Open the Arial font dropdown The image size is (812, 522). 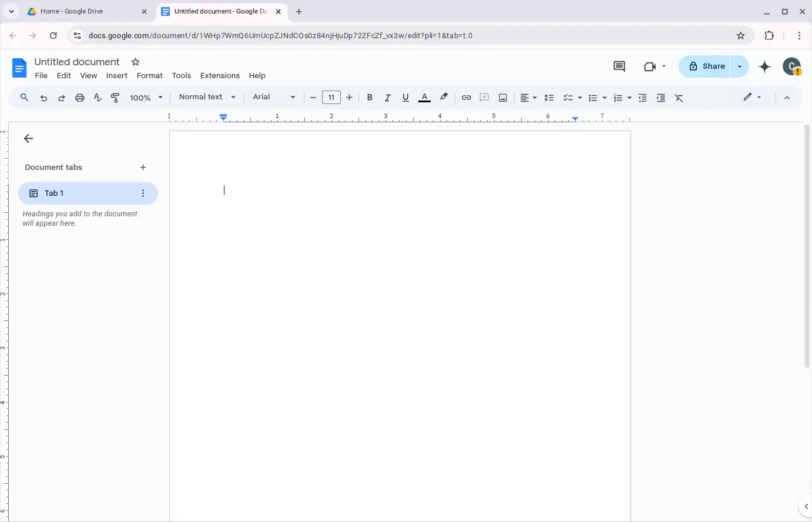click(274, 97)
